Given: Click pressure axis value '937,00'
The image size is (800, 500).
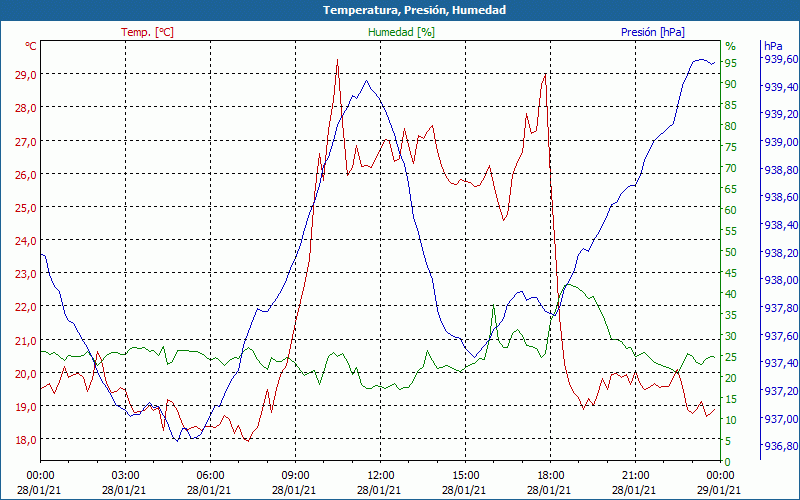Looking at the screenshot, I should (781, 418).
